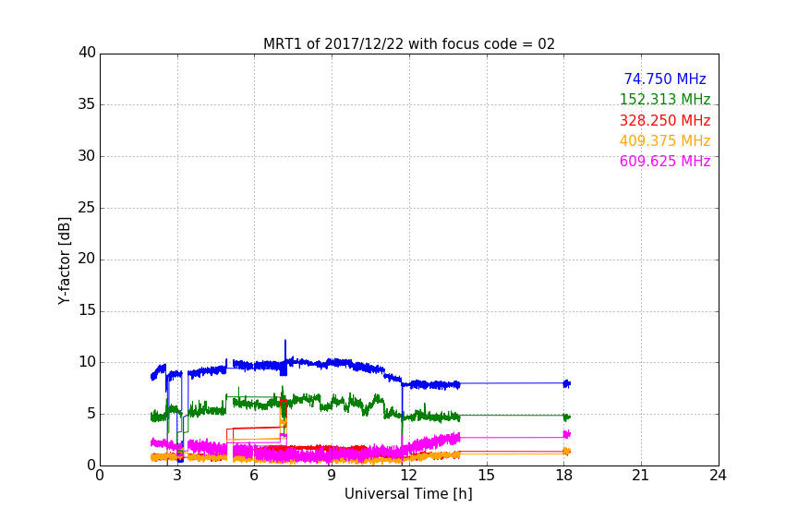The image size is (798, 532).
Task: Select the 152.313 MHz legend label
Action: pyautogui.click(x=665, y=99)
